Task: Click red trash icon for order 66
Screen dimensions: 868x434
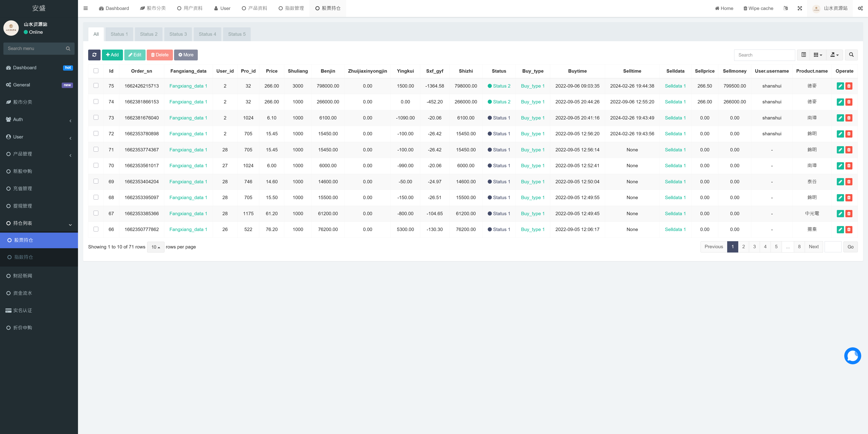Action: coord(849,230)
